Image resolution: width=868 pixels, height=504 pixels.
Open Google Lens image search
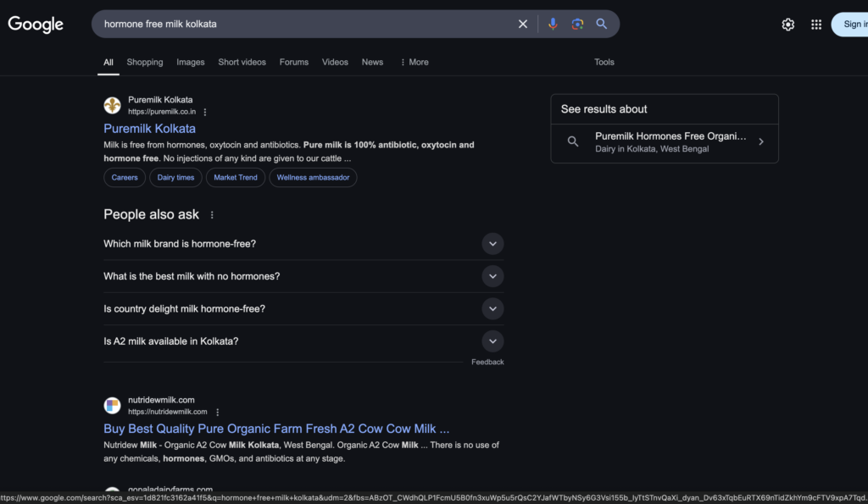(x=577, y=24)
